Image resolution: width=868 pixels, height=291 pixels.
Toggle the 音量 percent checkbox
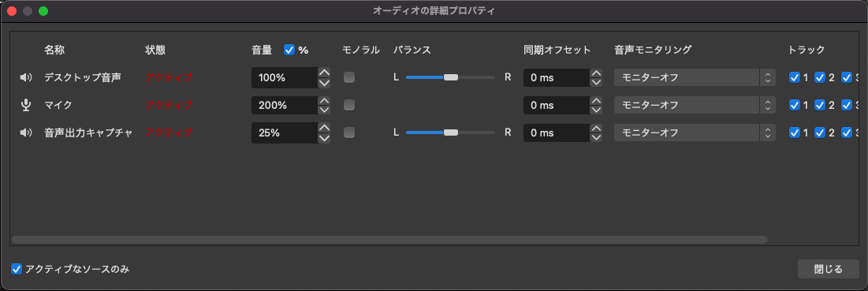(289, 50)
